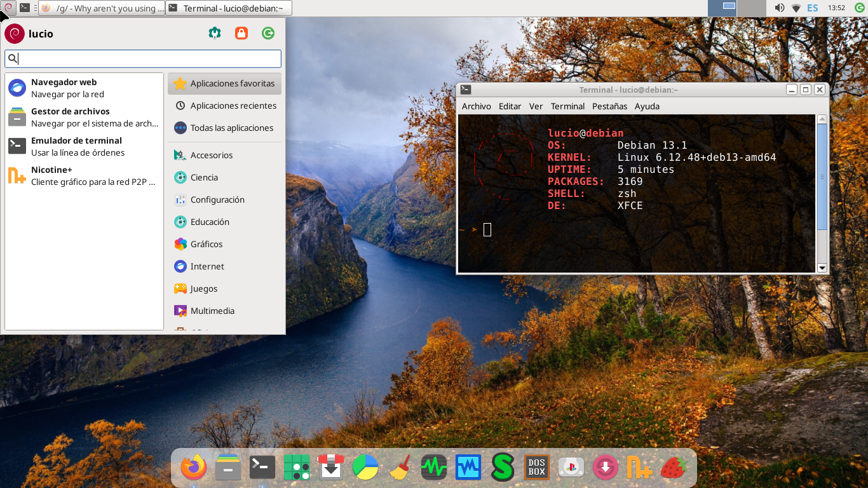Open the Internet category
Image resolution: width=868 pixels, height=488 pixels.
[225, 266]
